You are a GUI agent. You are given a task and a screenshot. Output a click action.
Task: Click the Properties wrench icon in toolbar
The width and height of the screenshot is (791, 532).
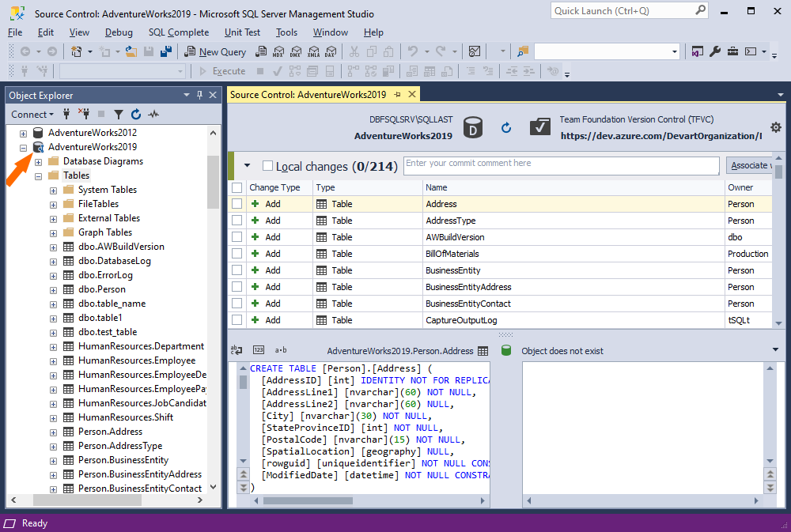[715, 51]
